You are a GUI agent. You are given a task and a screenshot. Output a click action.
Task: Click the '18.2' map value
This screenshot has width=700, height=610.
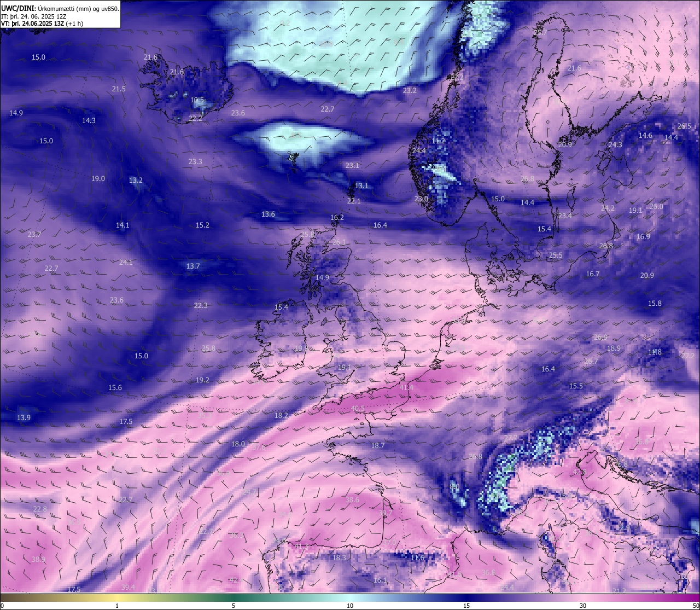coord(281,415)
